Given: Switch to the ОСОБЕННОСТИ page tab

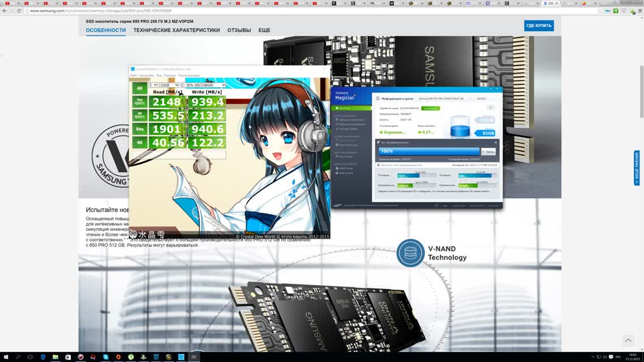Looking at the screenshot, I should click(106, 31).
